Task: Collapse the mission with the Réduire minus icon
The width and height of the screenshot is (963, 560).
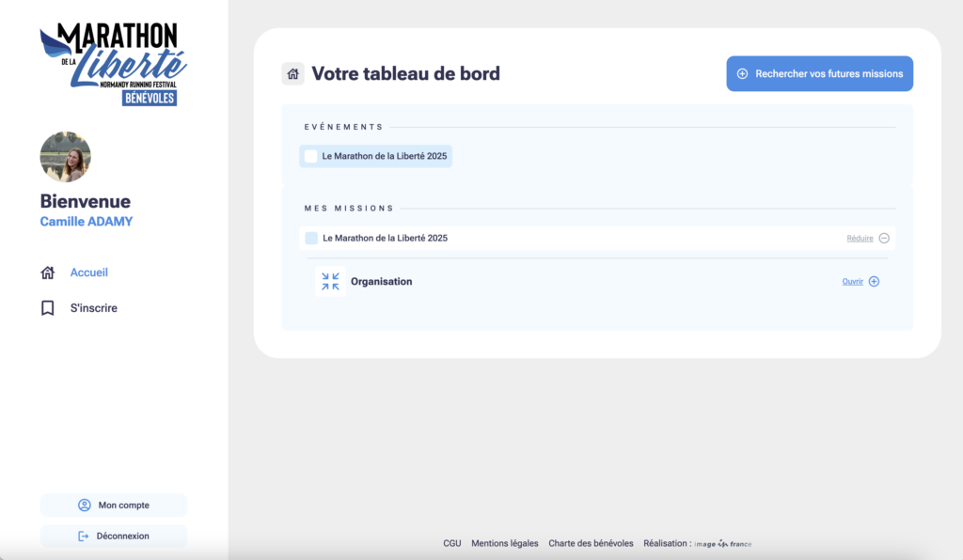Action: pos(884,238)
